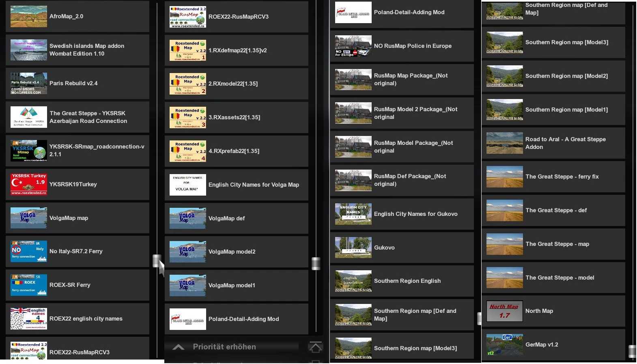
Task: Choose the 1.RXdefmap22[1.35]v2 list entry
Action: [236, 51]
